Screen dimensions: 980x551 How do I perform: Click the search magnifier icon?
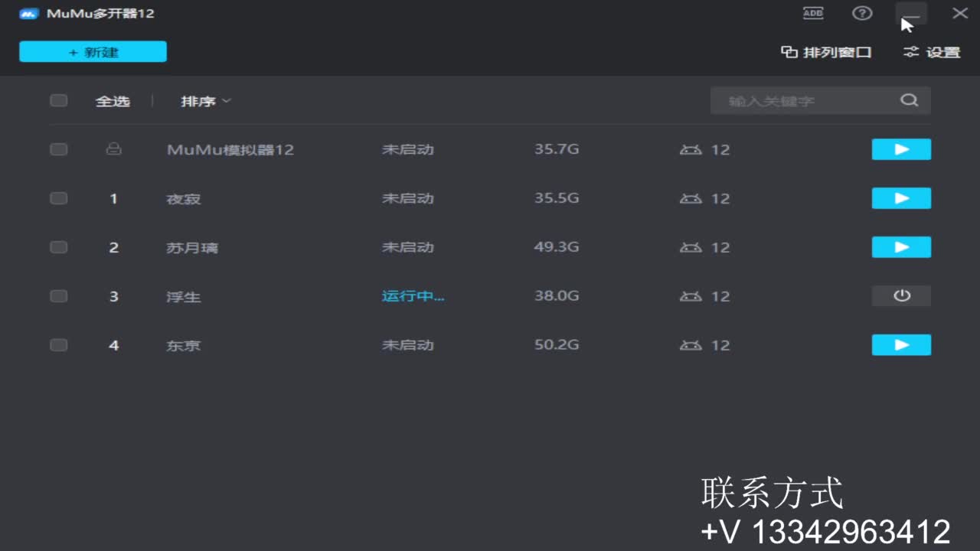(910, 100)
